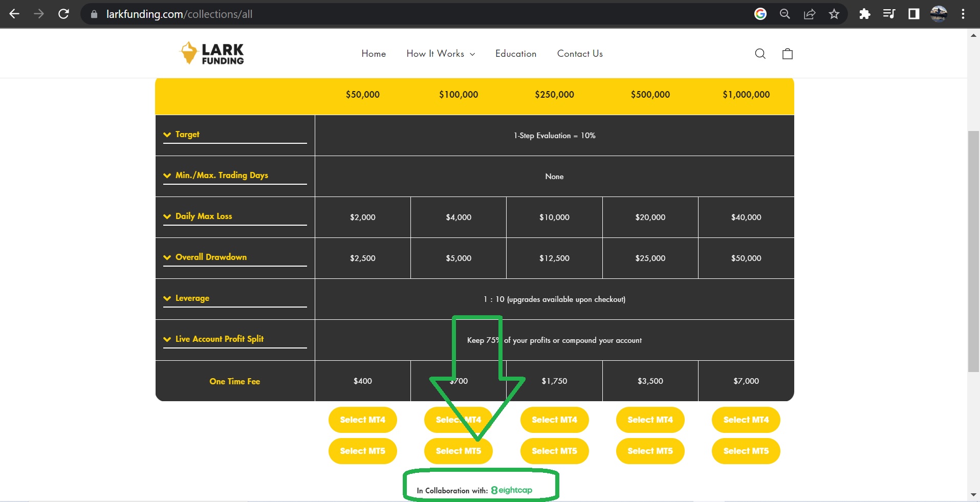Reload the page with the refresh icon
980x502 pixels.
pos(63,14)
